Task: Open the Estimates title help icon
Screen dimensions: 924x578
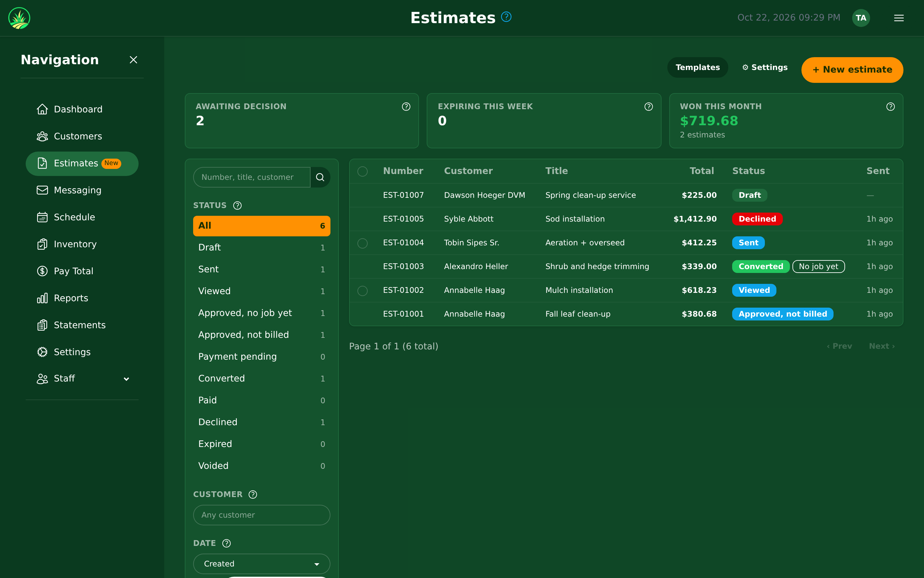Action: [x=506, y=17]
